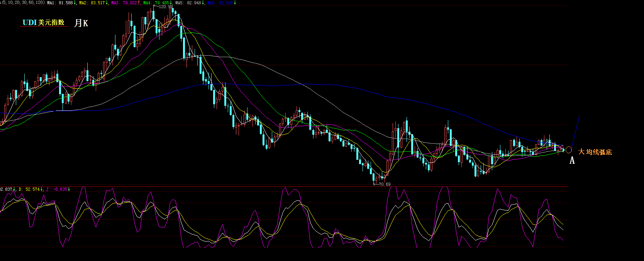Click the green down arrow after D value
The image size is (644, 261).
[x=42, y=189]
